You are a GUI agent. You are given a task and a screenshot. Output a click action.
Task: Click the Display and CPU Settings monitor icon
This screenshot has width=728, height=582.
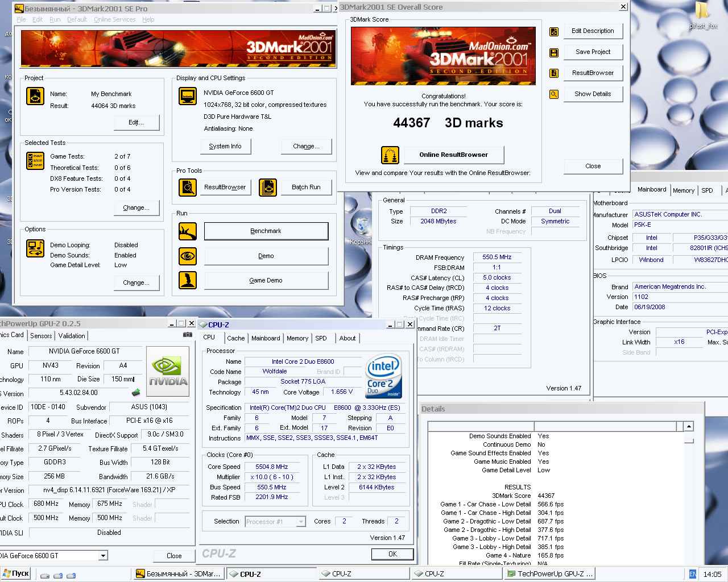point(188,96)
